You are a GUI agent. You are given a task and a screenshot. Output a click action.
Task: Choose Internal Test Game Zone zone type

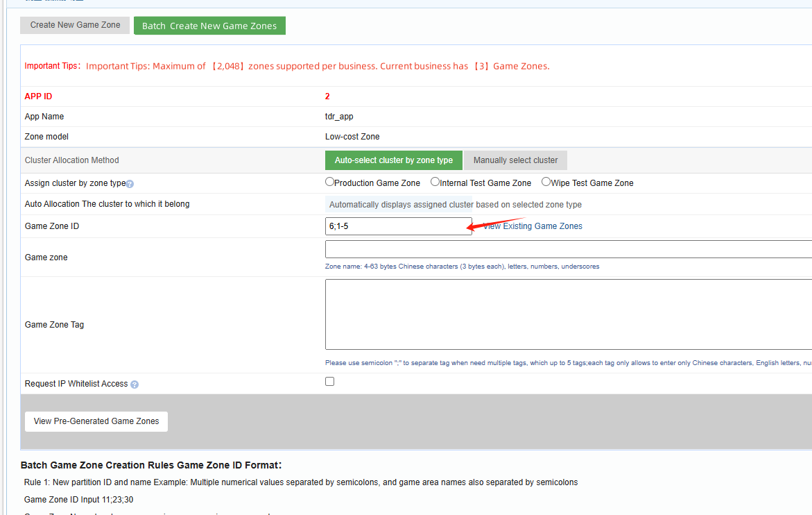(433, 182)
